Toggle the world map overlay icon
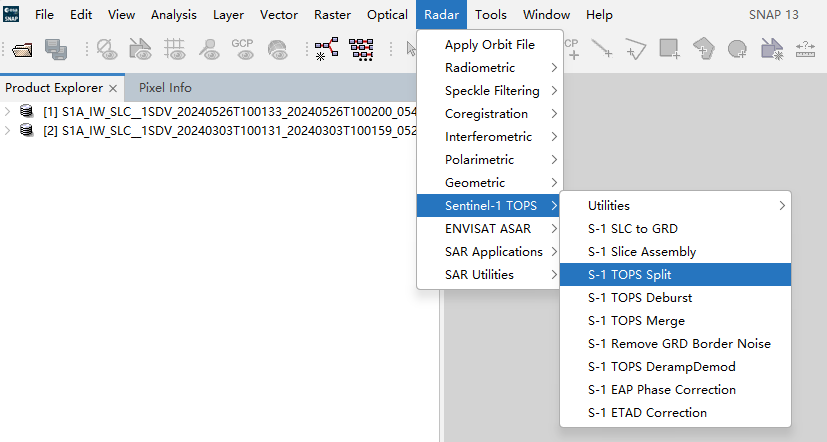 pos(277,50)
